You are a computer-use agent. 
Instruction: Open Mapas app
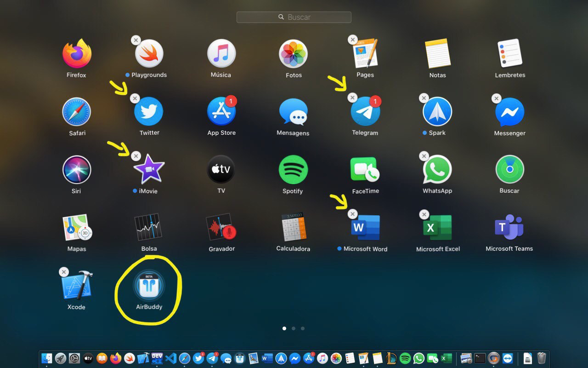pos(77,228)
